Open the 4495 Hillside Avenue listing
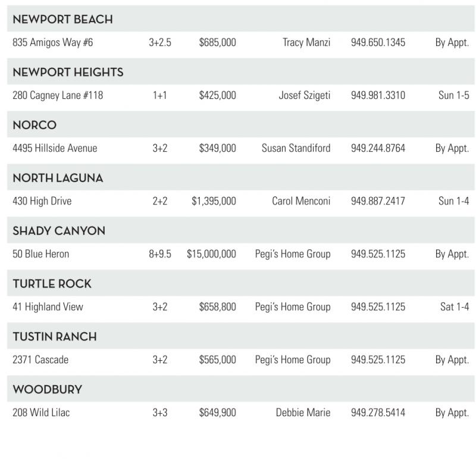The image size is (476, 459). [x=55, y=148]
